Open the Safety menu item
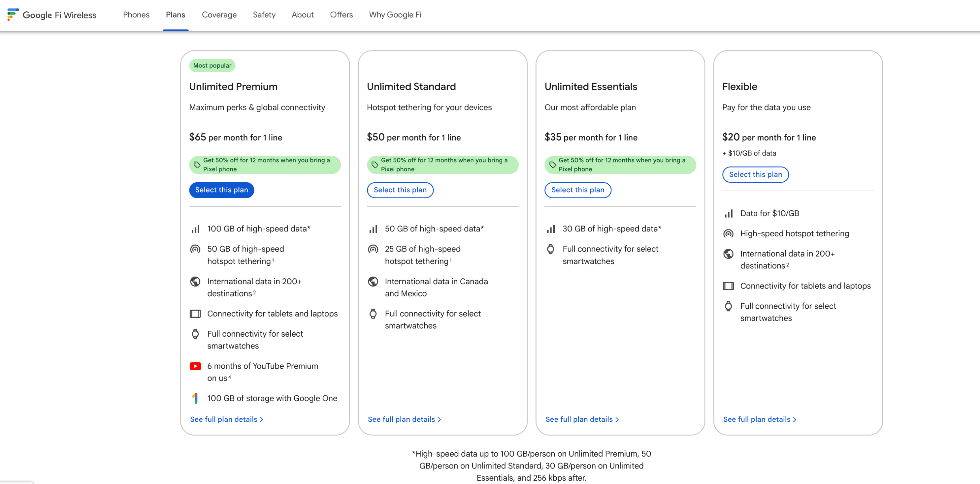The width and height of the screenshot is (980, 484). [x=264, y=15]
